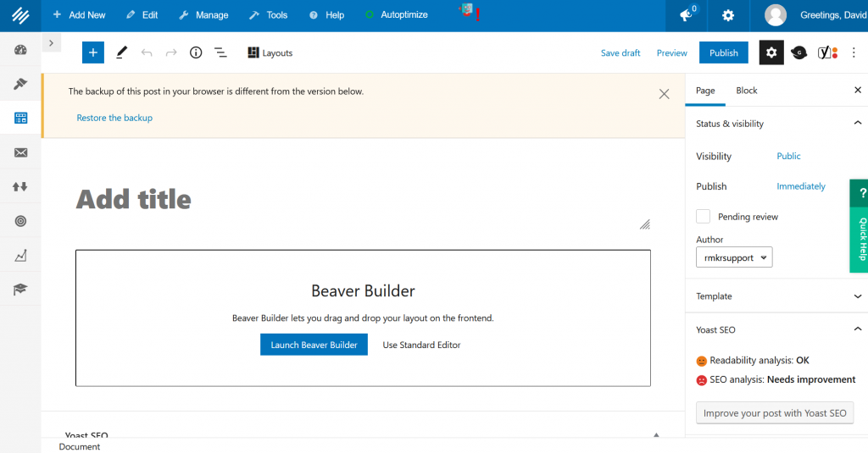Switch to the Page tab
The image size is (868, 453).
(705, 90)
